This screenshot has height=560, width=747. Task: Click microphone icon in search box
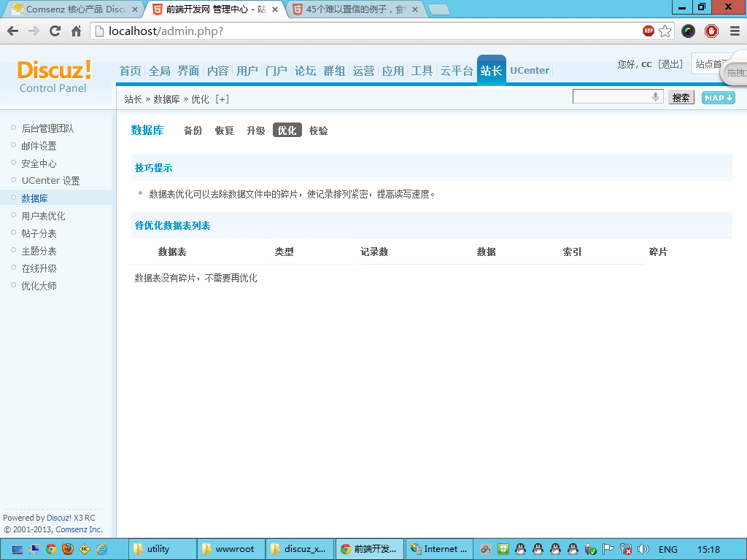click(656, 97)
